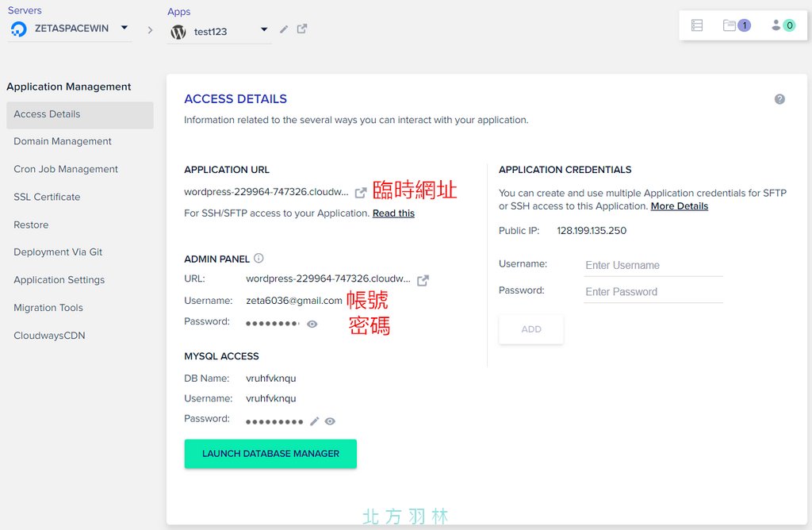Click the Application Management sidebar heading

tap(69, 86)
